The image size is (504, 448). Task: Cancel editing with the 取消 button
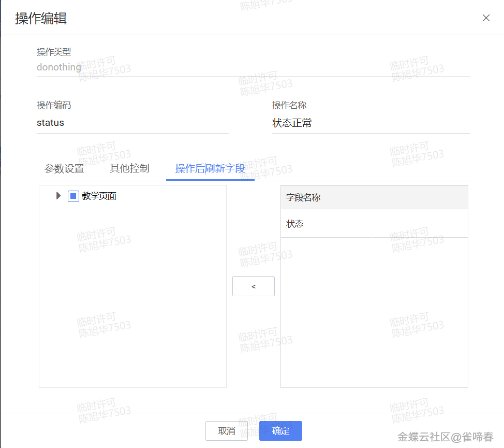click(x=227, y=430)
